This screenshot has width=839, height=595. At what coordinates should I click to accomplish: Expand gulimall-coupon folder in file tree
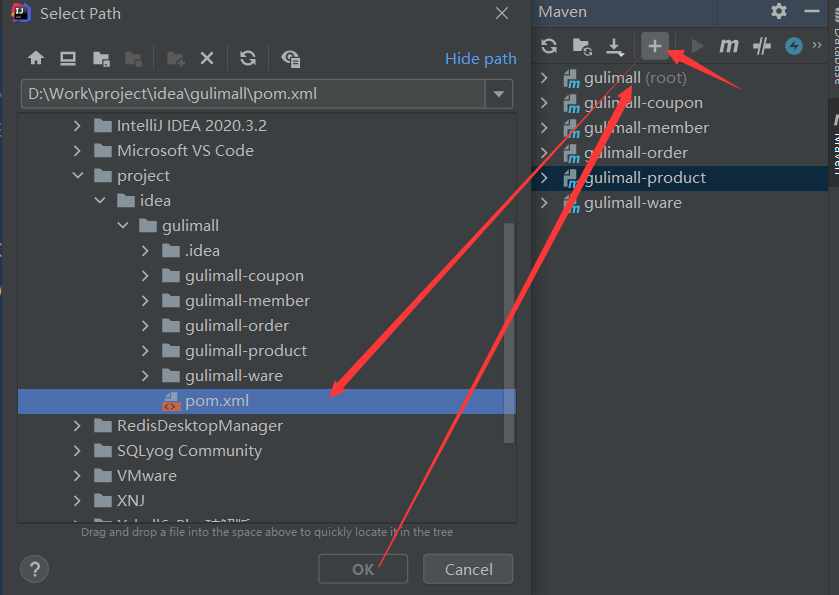145,276
